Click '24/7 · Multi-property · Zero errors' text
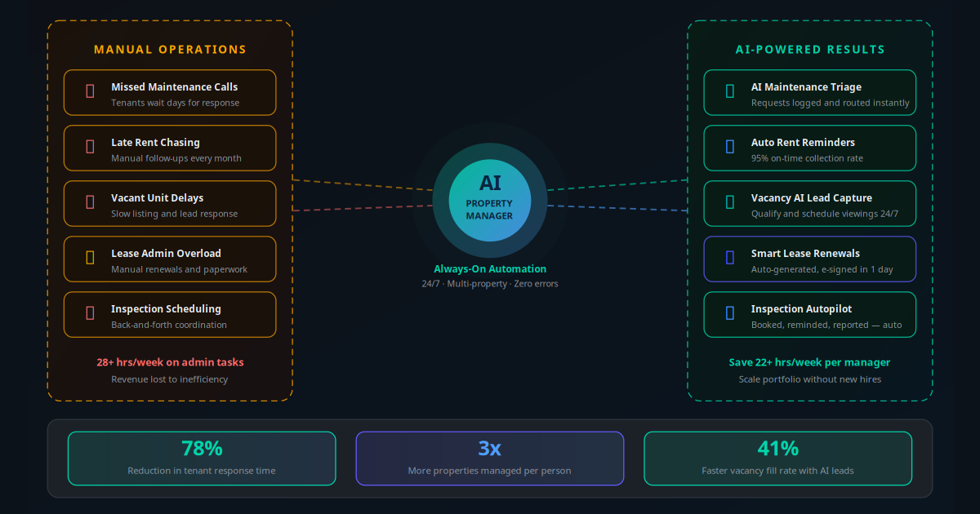Screen dimensions: 980x514 click(490, 284)
